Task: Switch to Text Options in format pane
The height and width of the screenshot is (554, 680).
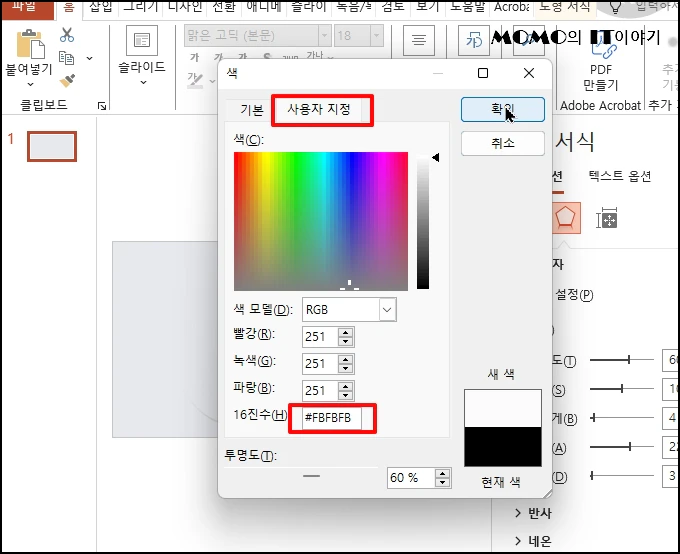Action: point(619,176)
